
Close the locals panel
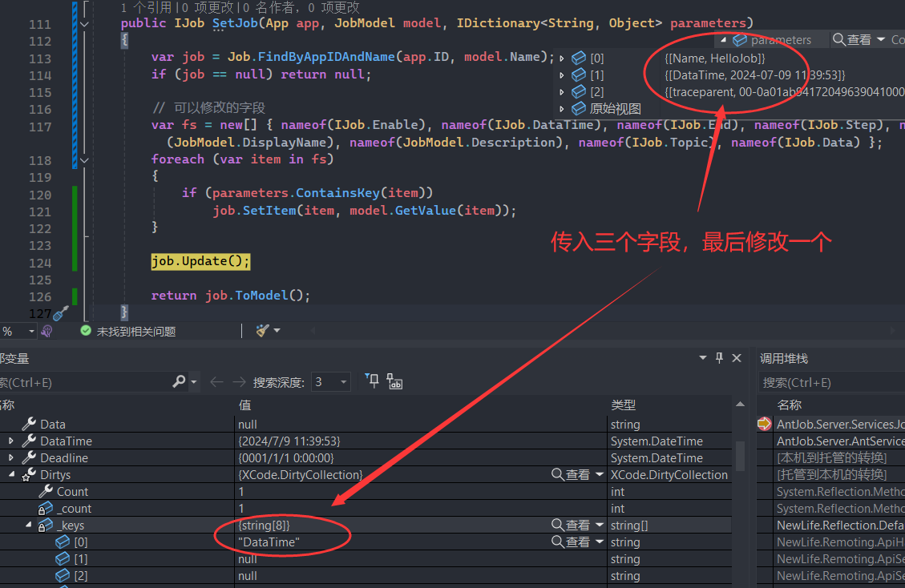coord(737,358)
